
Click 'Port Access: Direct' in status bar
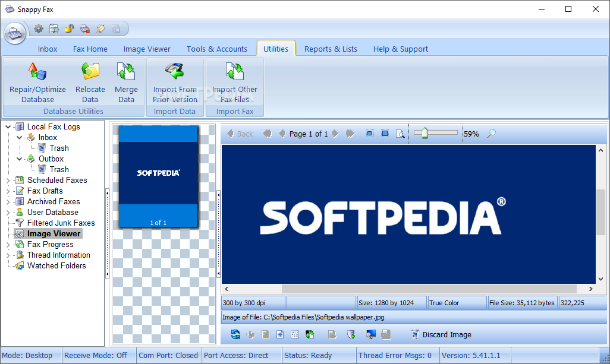point(236,356)
